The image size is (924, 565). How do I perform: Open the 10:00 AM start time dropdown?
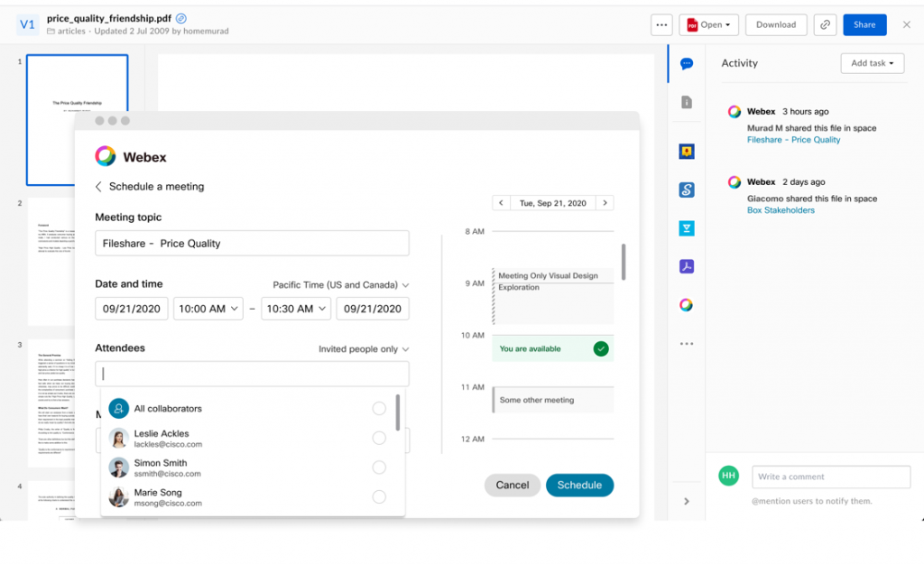[x=208, y=308]
